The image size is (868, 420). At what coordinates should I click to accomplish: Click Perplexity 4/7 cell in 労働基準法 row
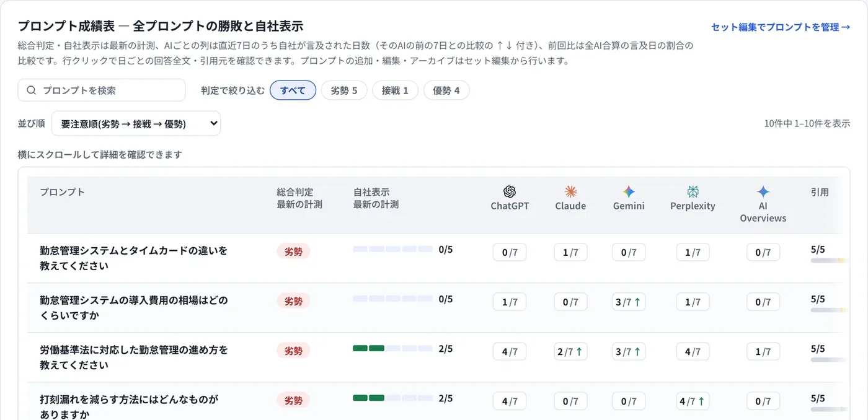pyautogui.click(x=693, y=351)
